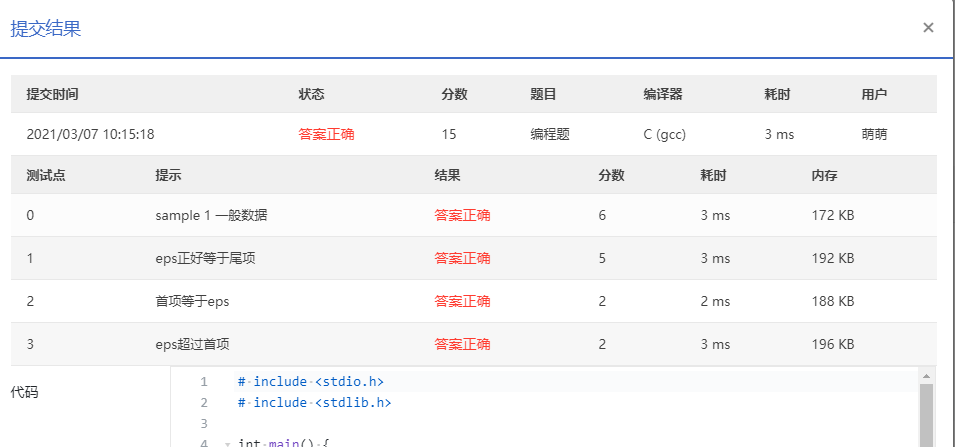Click code line '# include <stdio.h>'
The width and height of the screenshot is (955, 447).
coord(311,382)
